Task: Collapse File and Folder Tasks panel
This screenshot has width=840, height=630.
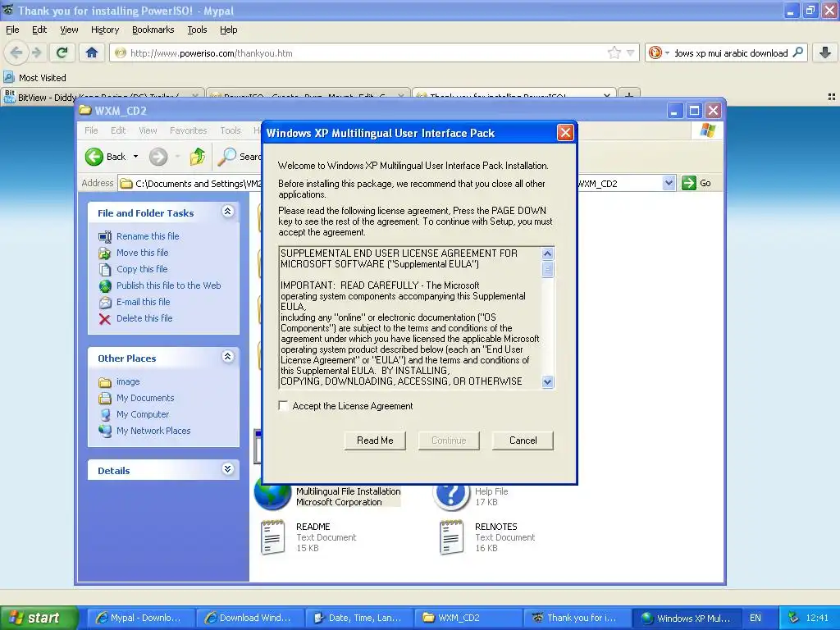Action: pos(228,212)
